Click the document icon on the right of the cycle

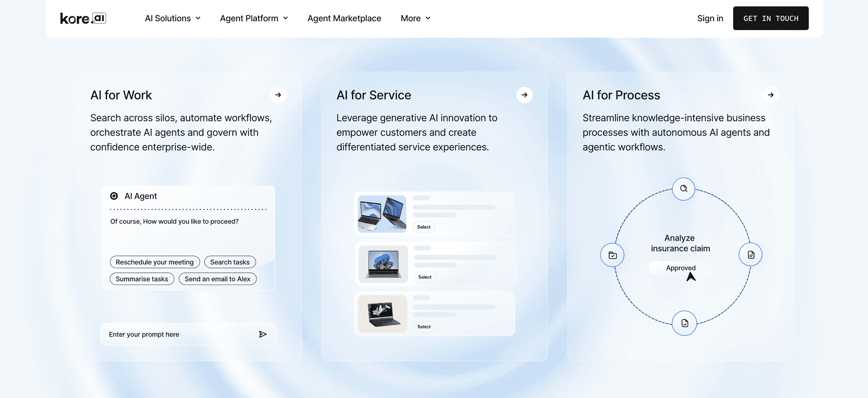click(750, 254)
